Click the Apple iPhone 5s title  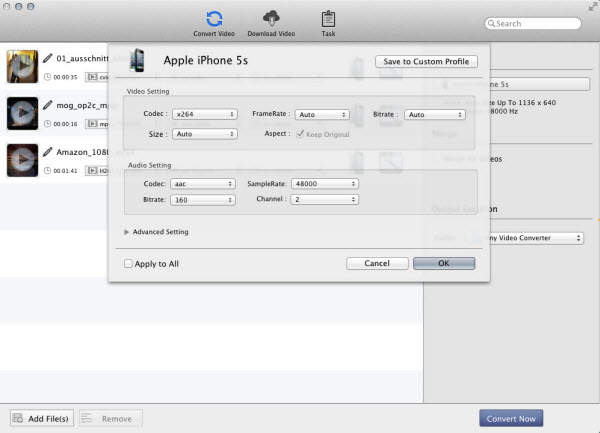205,60
